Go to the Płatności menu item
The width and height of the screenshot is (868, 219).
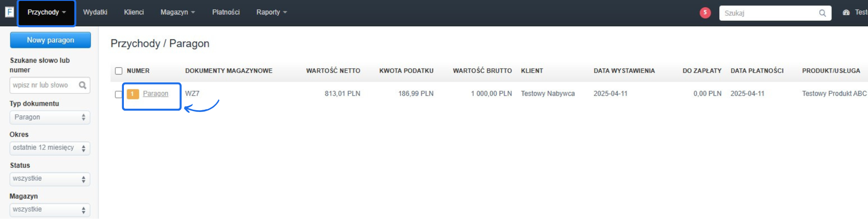coord(226,12)
